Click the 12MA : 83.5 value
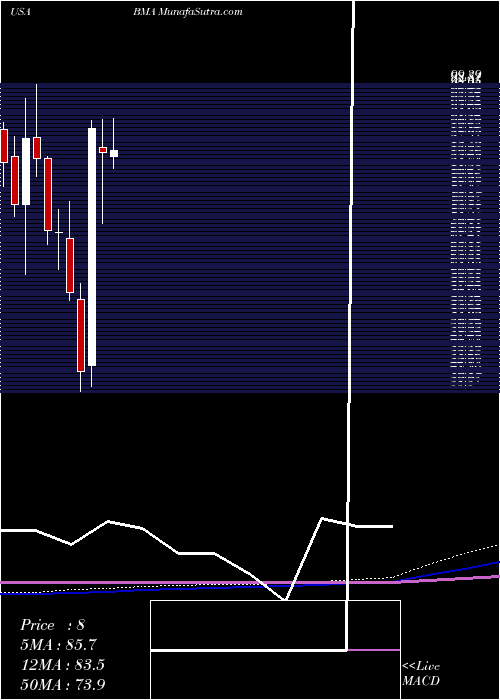The height and width of the screenshot is (700, 500). click(x=62, y=665)
